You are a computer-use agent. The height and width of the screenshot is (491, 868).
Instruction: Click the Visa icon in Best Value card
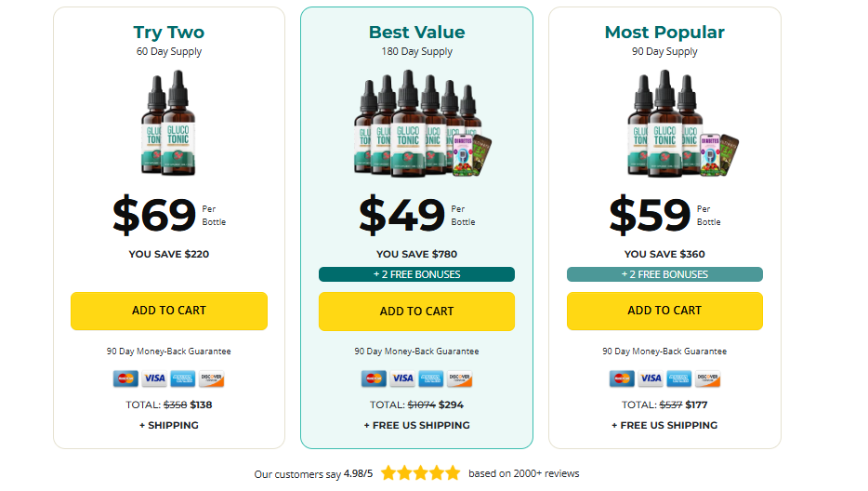coord(402,378)
